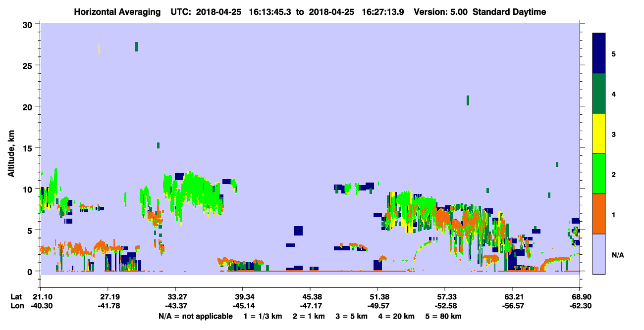Click latitude value 27.19
The image size is (644, 330).
(107, 297)
